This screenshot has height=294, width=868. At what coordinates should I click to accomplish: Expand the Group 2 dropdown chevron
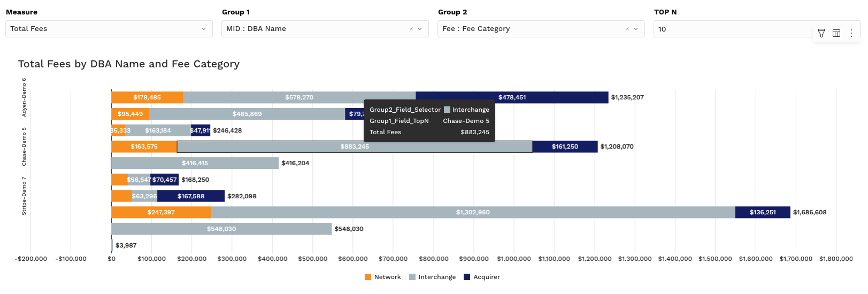636,29
